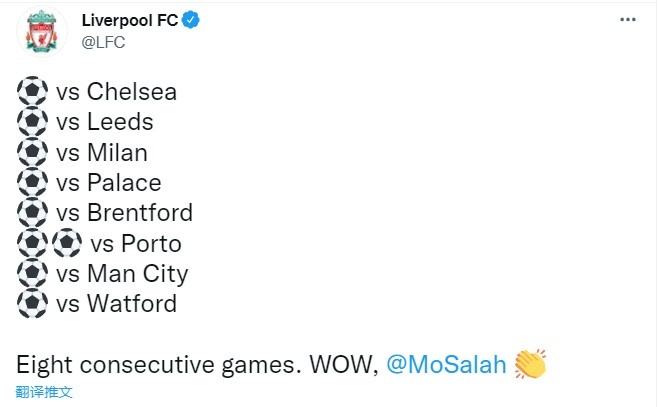Follow the @MoSalah mention link
Image resolution: width=659 pixels, height=407 pixels.
point(446,364)
